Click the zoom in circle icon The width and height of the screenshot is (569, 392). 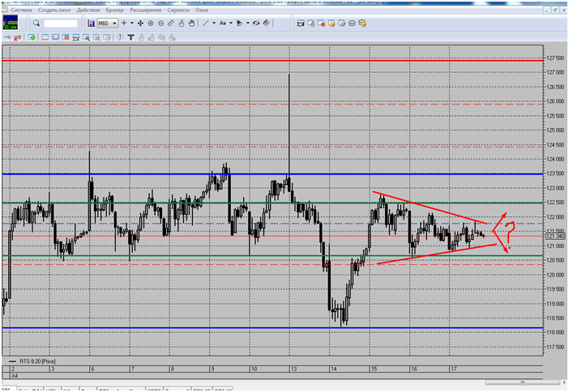(x=151, y=23)
